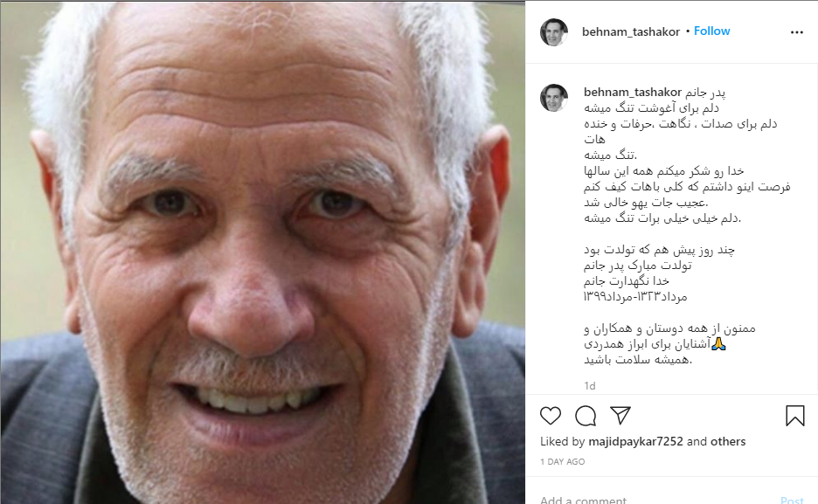The image size is (818, 504).
Task: View others who liked the post
Action: click(728, 441)
